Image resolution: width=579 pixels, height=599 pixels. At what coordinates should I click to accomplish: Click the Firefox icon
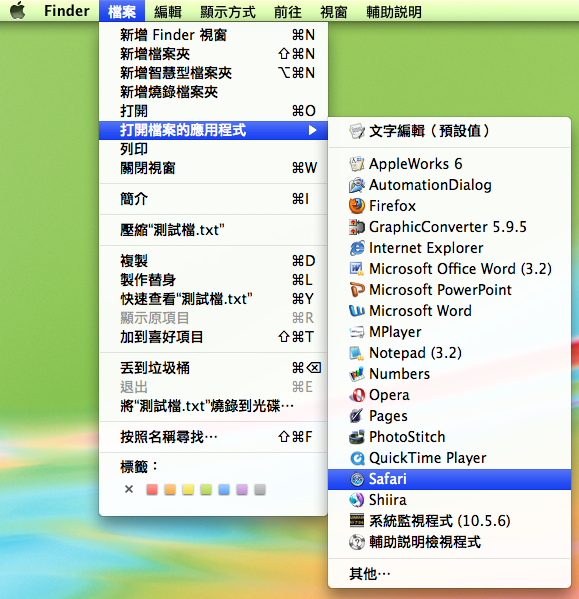coord(357,206)
